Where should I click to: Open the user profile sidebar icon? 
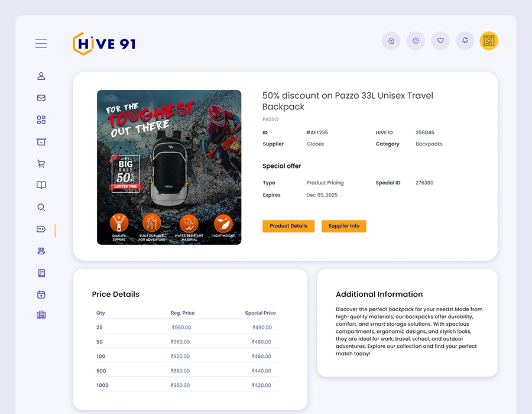(41, 76)
